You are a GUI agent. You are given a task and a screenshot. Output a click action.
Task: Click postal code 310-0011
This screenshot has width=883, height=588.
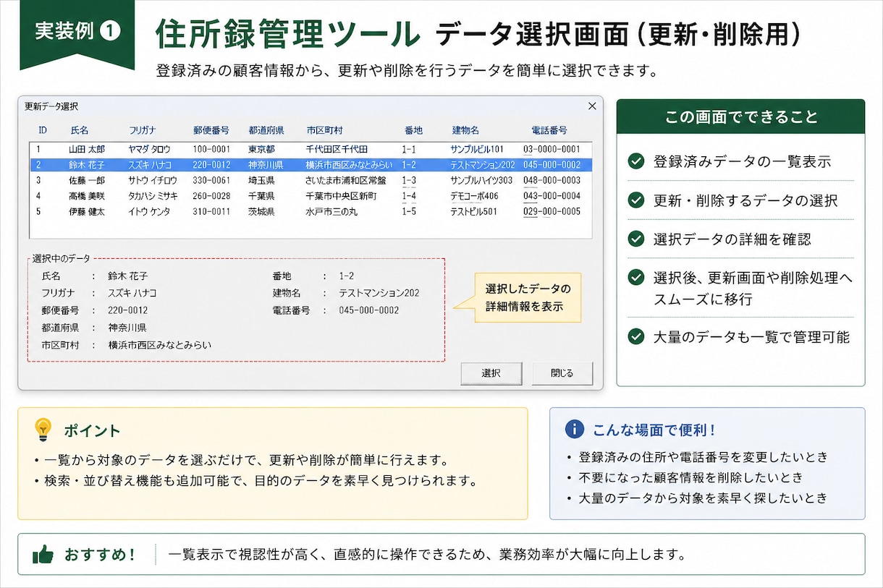click(211, 212)
